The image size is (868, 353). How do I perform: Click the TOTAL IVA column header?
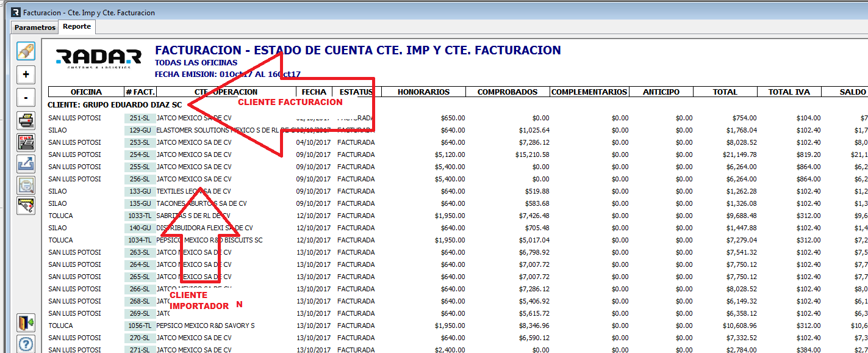789,92
